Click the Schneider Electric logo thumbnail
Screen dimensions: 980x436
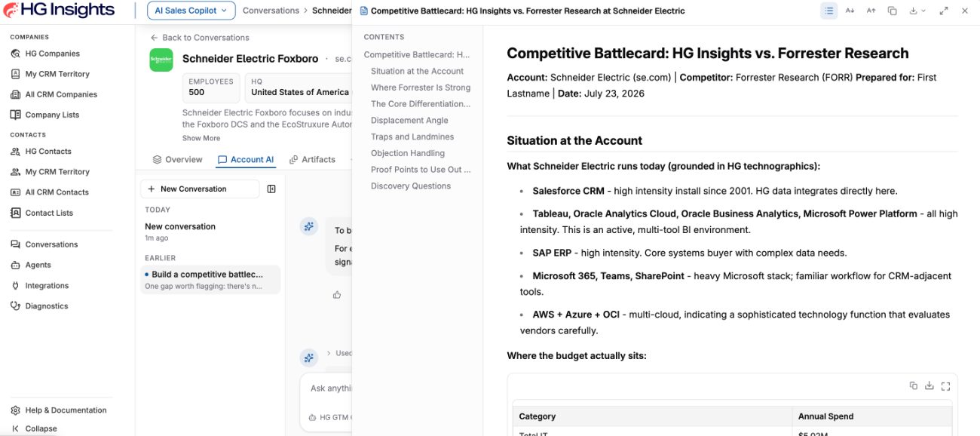161,60
